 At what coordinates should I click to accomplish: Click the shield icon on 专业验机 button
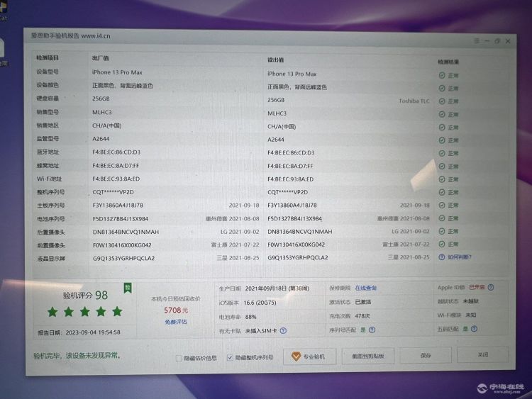tap(296, 356)
